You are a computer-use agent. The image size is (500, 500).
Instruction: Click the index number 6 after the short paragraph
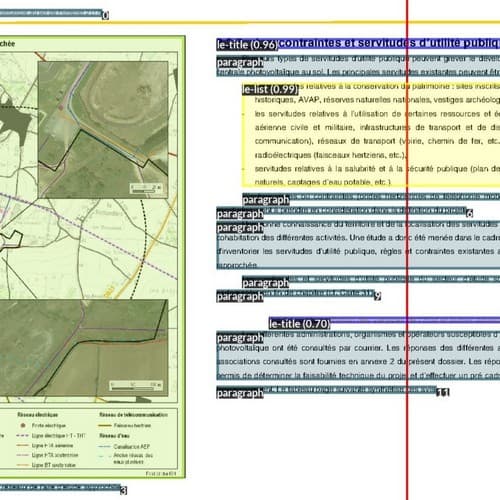(469, 213)
